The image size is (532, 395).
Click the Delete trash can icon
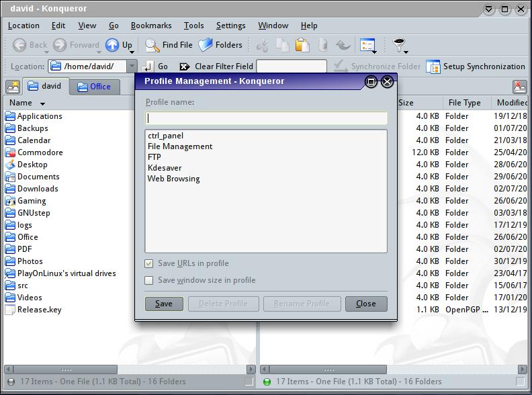(323, 45)
